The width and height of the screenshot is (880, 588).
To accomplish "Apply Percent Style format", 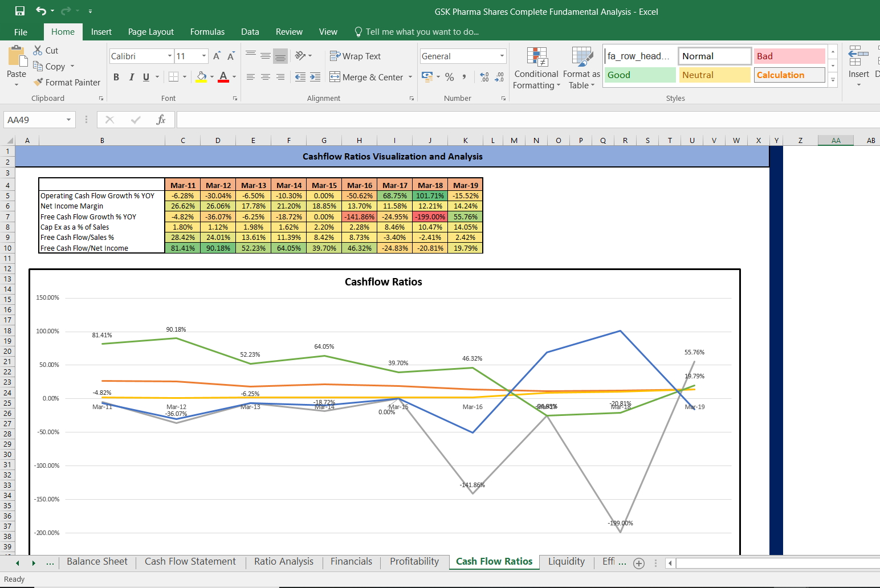I will [x=450, y=76].
